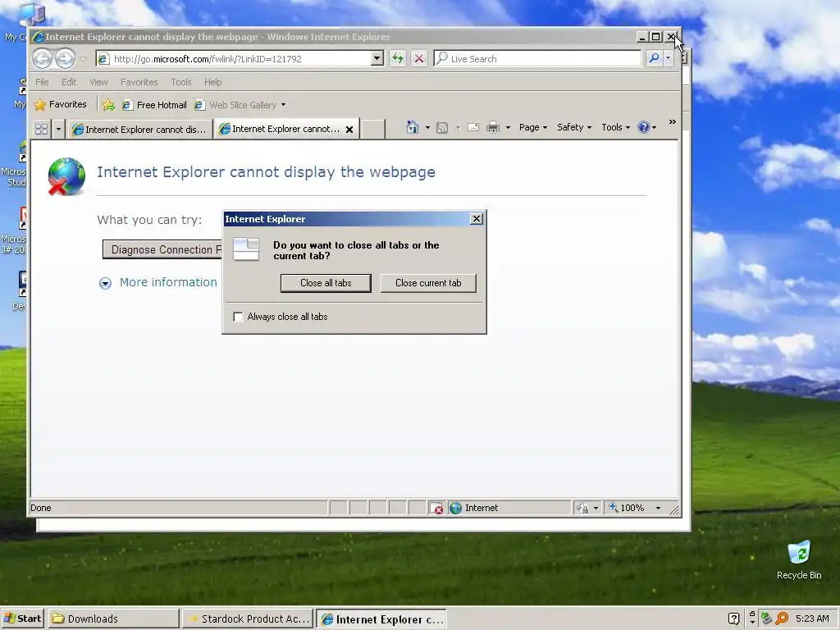Click the Home page icon
This screenshot has width=840, height=630.
click(412, 127)
